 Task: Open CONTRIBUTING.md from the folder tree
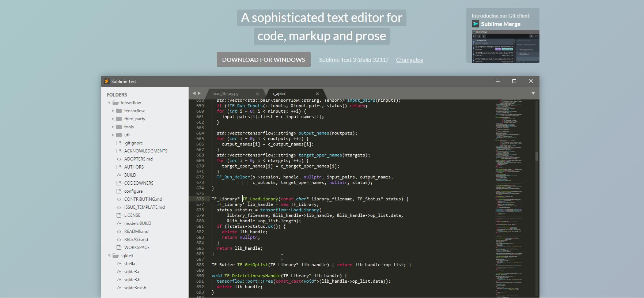pos(143,199)
